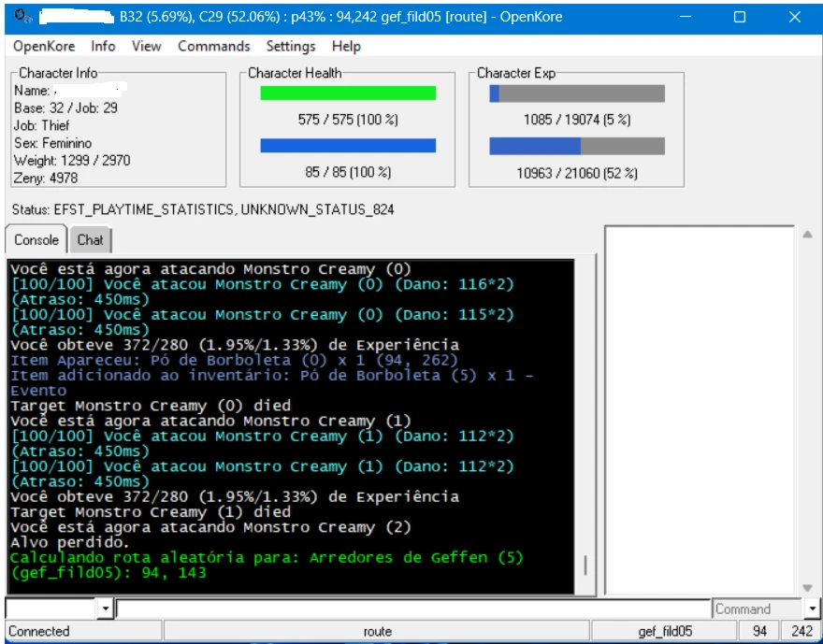Click the 'Zeny: 4978' text
823x644 pixels.
pos(46,179)
